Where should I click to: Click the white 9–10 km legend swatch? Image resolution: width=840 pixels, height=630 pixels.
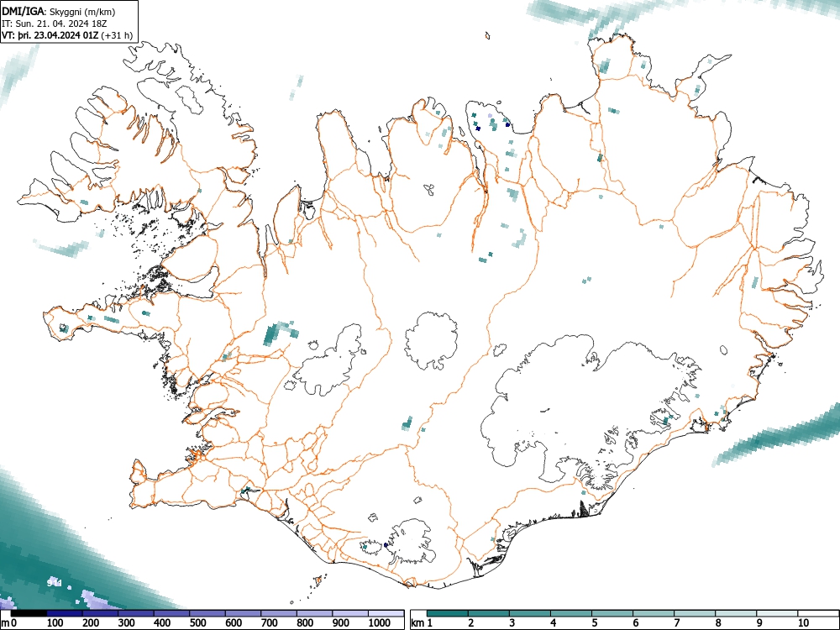777,613
